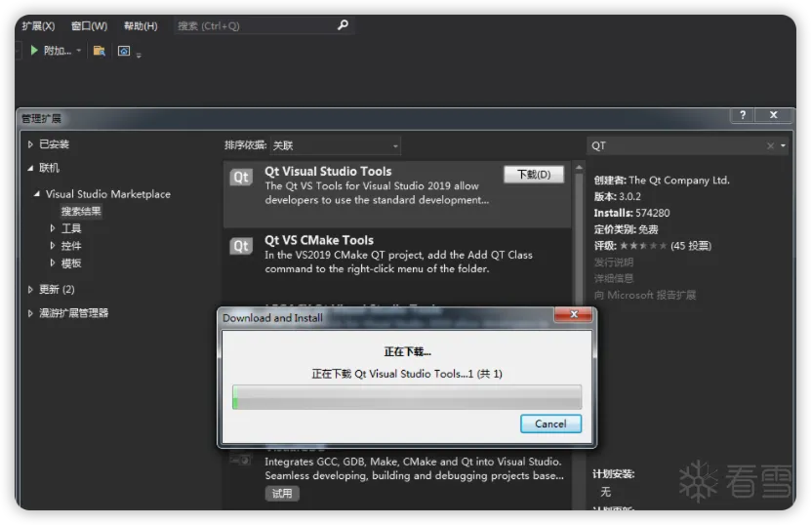Viewport: 812px width, 525px height.
Task: Open the search history dropdown arrow
Action: coord(783,146)
